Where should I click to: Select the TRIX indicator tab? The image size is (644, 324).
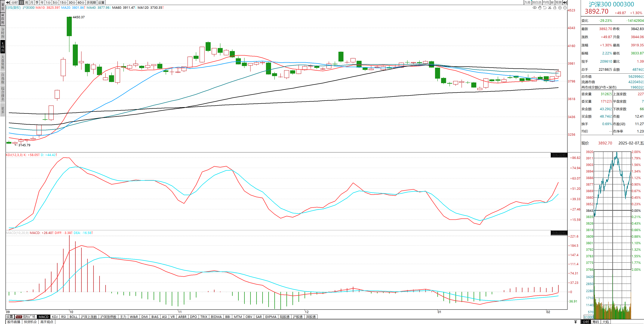(204, 317)
